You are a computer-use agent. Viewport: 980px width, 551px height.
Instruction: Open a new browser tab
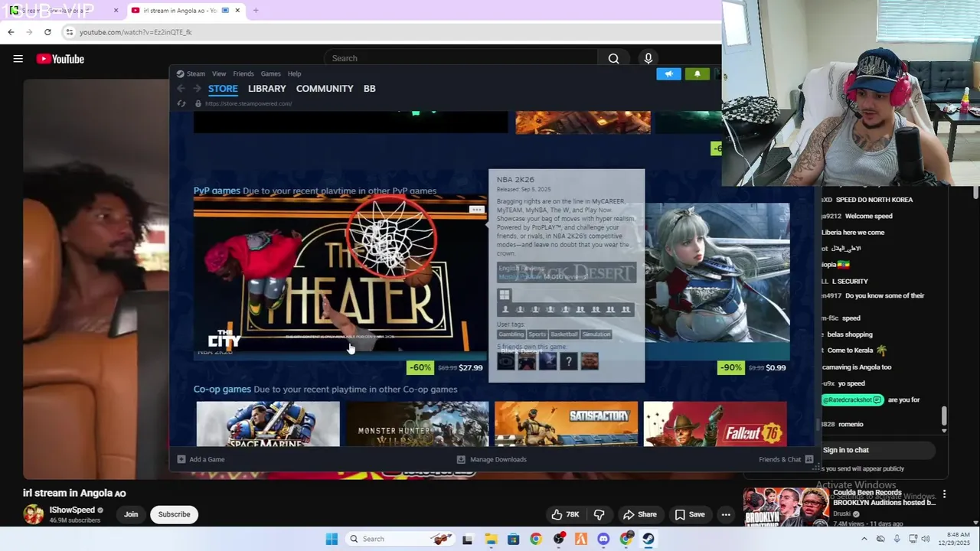[256, 11]
